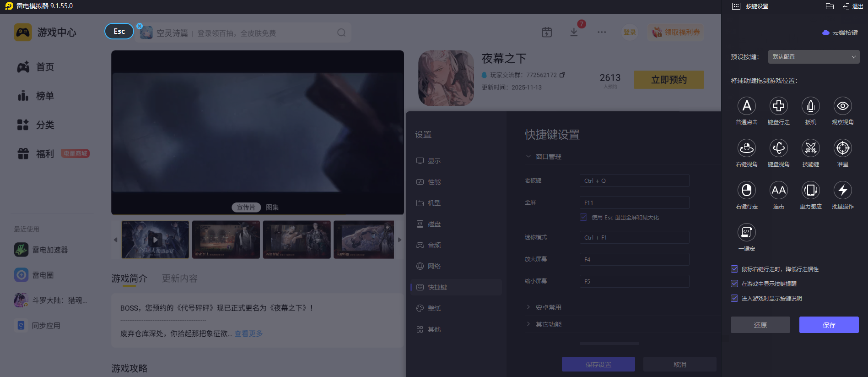
Task: Remove the Esc key mapping with X
Action: click(x=140, y=26)
